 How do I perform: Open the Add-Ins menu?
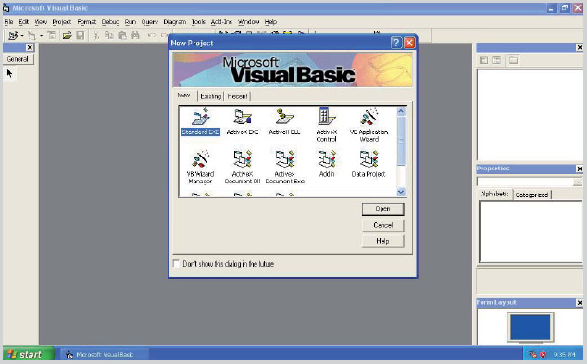pos(221,22)
